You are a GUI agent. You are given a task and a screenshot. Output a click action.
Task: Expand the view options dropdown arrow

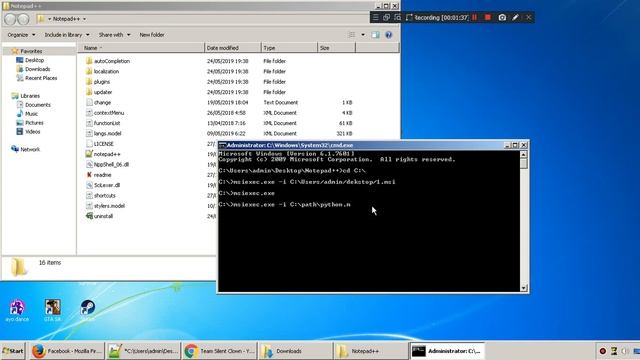pos(363,35)
